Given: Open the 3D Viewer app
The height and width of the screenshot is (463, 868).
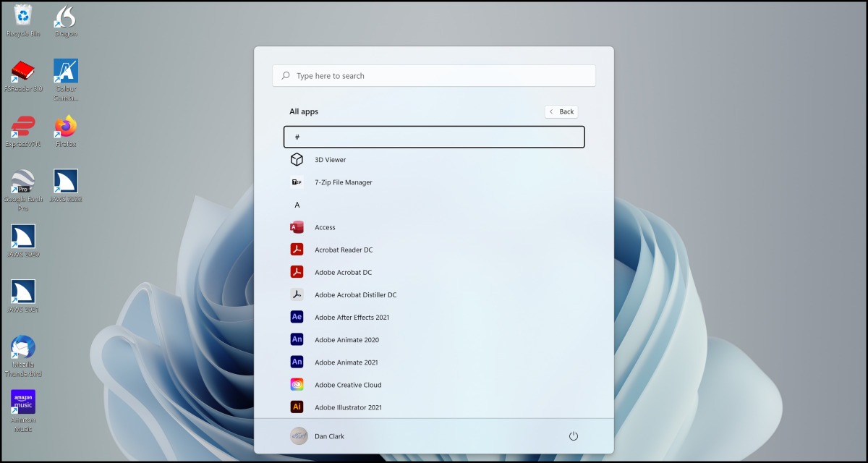Looking at the screenshot, I should click(331, 159).
